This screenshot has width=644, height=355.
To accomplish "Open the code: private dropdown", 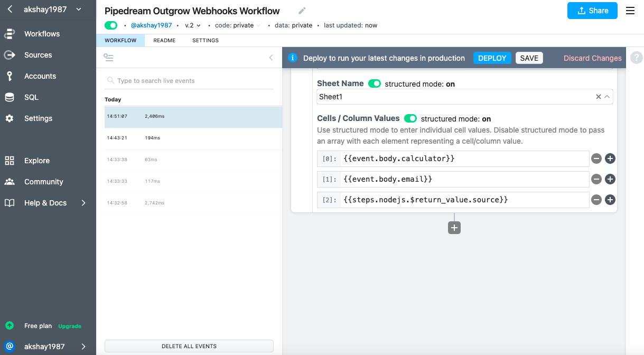I will coord(238,25).
